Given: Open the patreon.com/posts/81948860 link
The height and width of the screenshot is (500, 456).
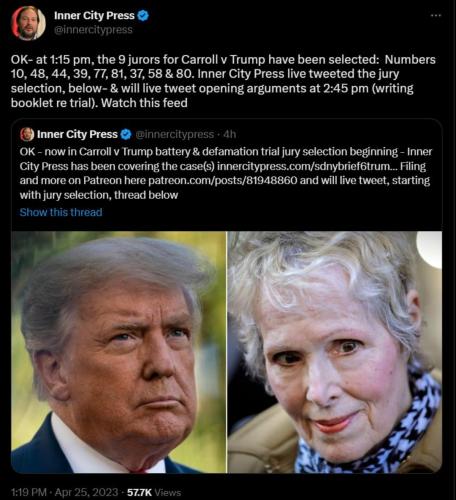Looking at the screenshot, I should pos(222,180).
